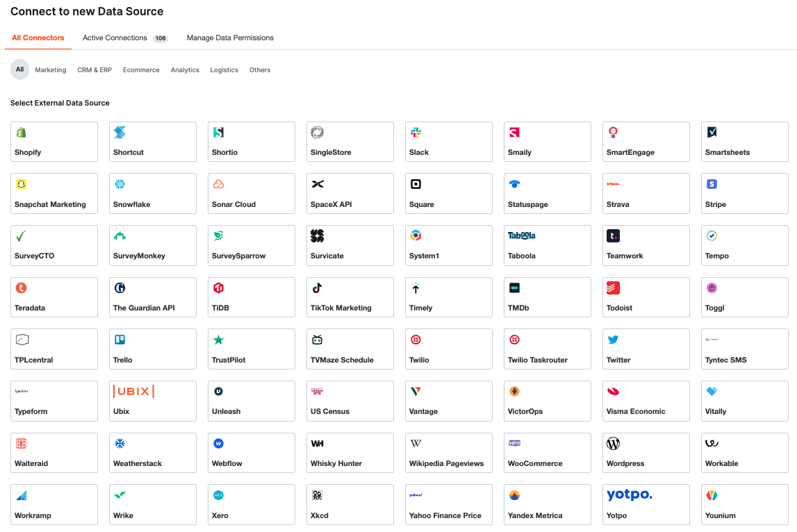Click the SurveyMonkey icon
Screen dimensions: 797x532
[120, 235]
